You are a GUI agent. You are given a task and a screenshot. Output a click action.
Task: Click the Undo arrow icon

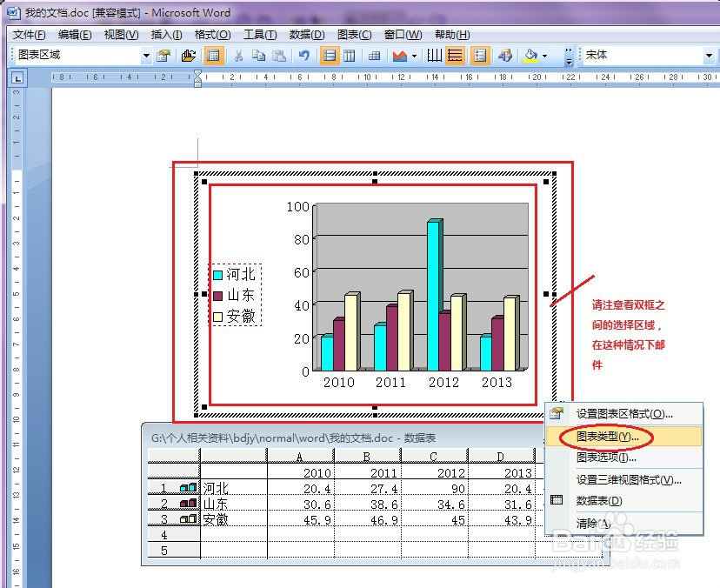pyautogui.click(x=303, y=56)
